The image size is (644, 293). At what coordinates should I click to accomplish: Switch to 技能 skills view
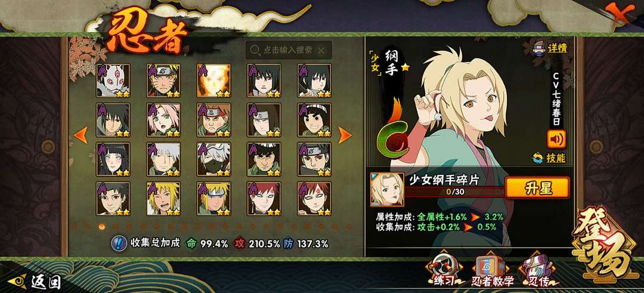point(549,158)
